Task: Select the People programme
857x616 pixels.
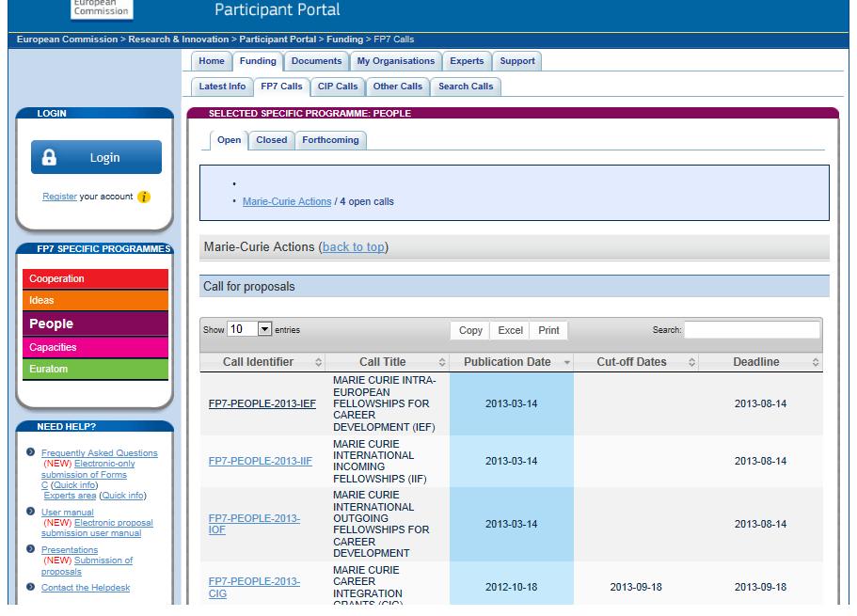Action: click(95, 324)
